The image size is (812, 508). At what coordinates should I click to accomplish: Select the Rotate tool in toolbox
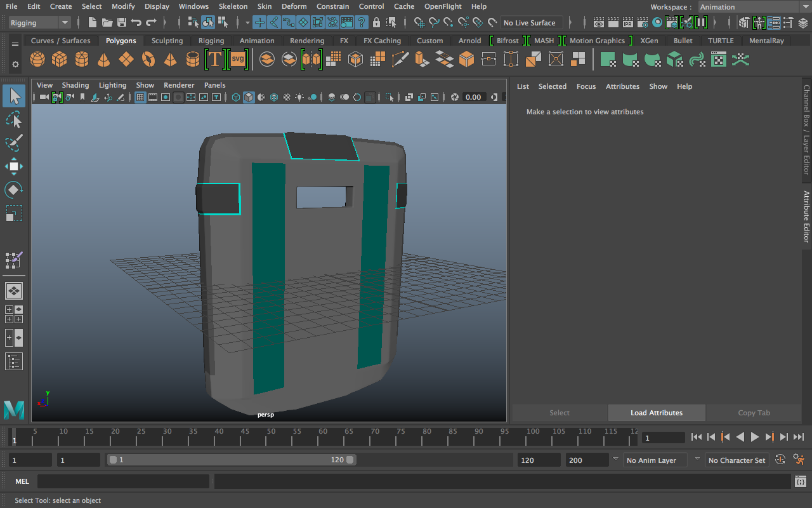click(x=14, y=190)
